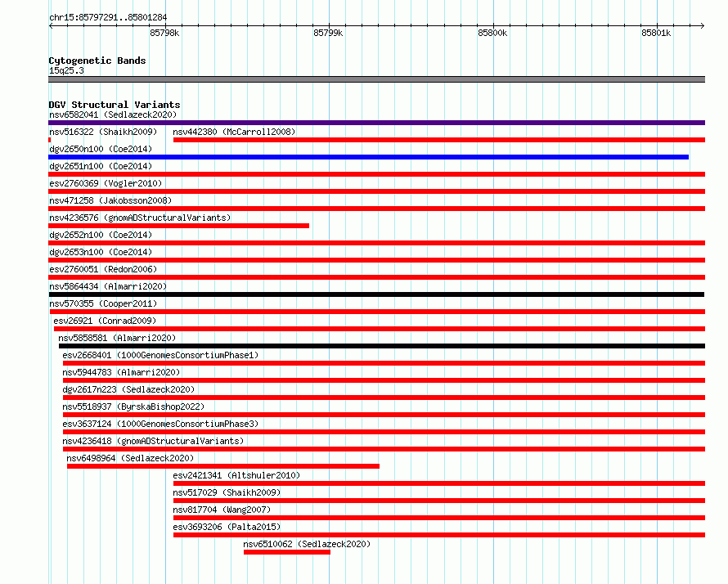Select nsv570355 (Cooper2011) label
The height and width of the screenshot is (584, 728).
pos(103,303)
